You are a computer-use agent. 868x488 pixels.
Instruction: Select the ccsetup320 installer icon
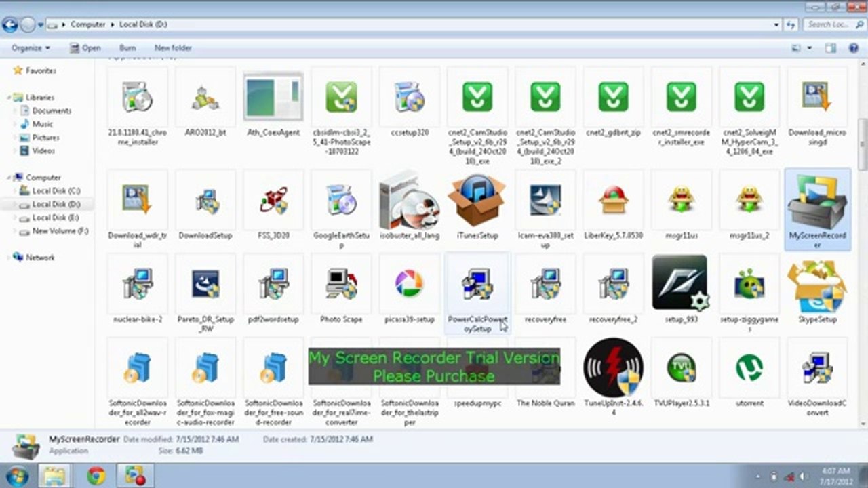(x=409, y=97)
